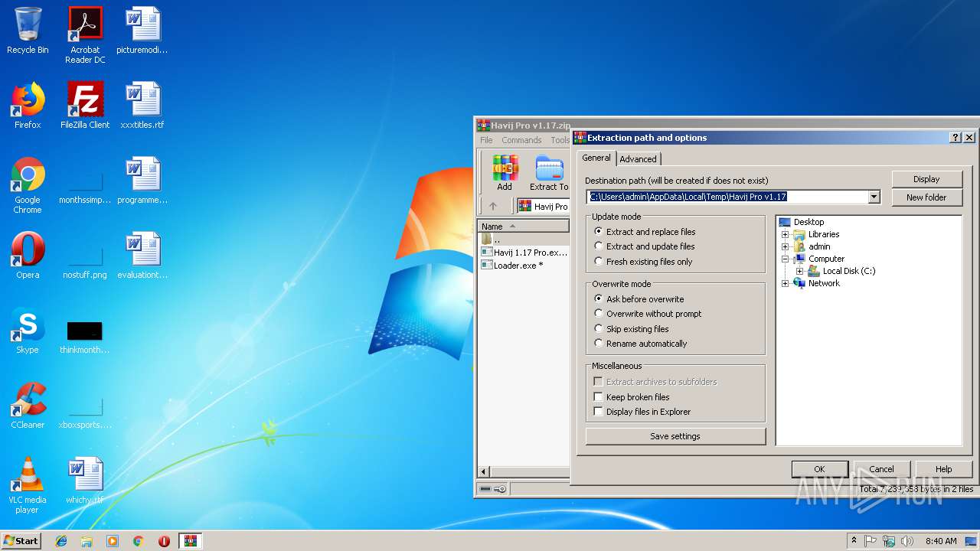Collapse the Computer tree node

(785, 259)
